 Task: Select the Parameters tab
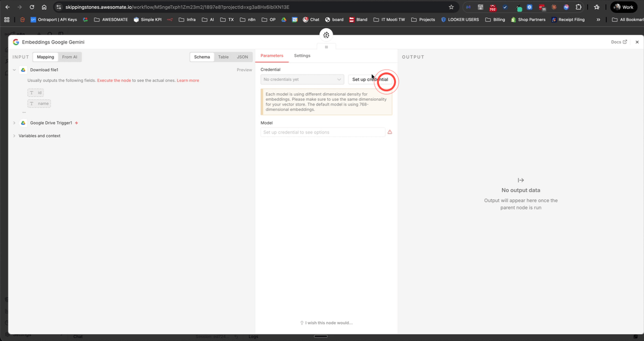[x=272, y=56]
